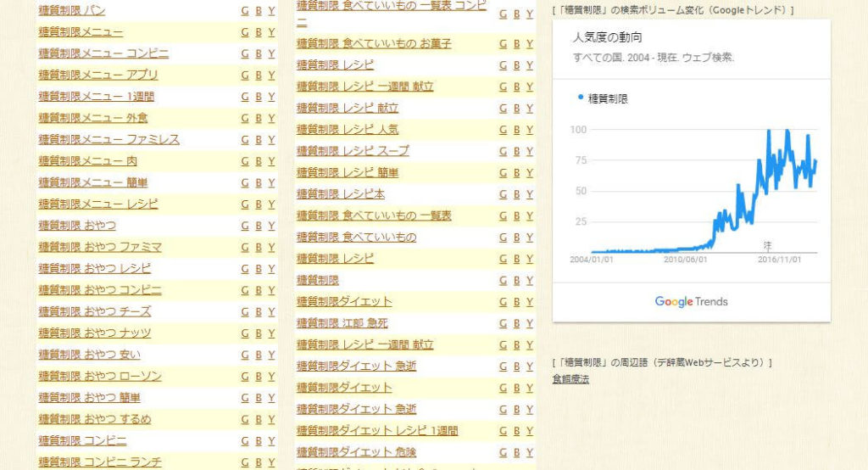Click B link for 糖質制限 レシピ 簡単
This screenshot has height=470, width=868.
(x=516, y=173)
